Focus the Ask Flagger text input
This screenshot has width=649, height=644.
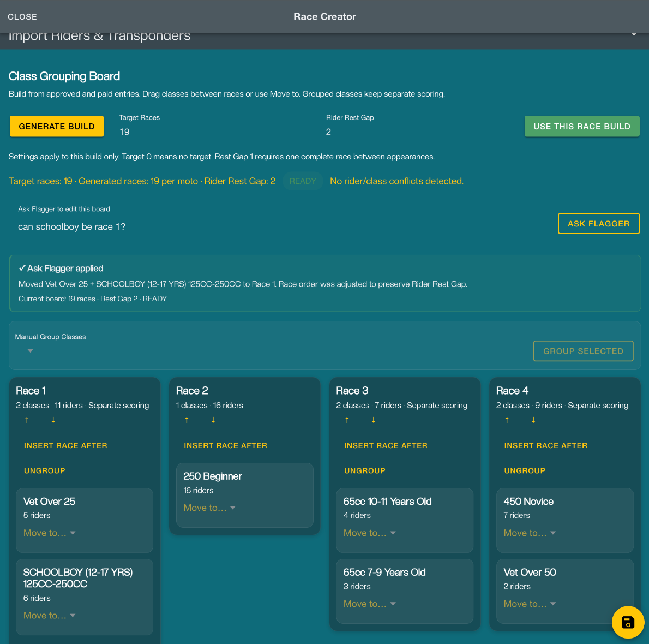tap(284, 227)
